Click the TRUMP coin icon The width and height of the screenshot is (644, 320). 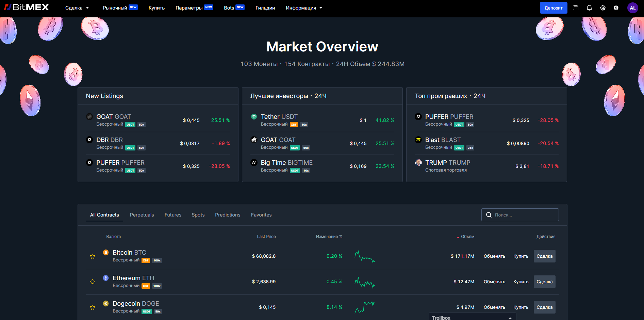[418, 162]
